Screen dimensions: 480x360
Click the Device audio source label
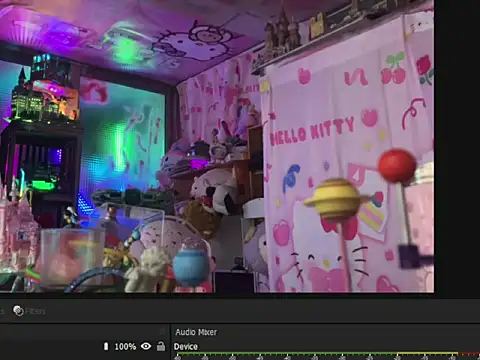point(186,347)
